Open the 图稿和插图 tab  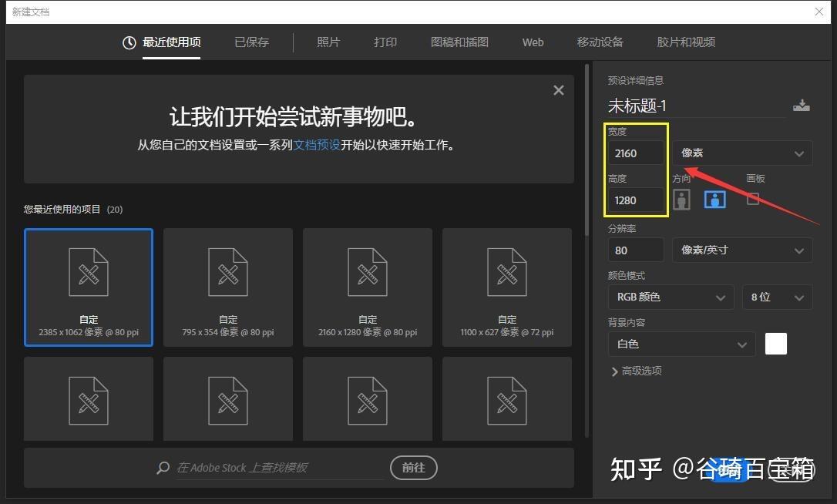[459, 42]
